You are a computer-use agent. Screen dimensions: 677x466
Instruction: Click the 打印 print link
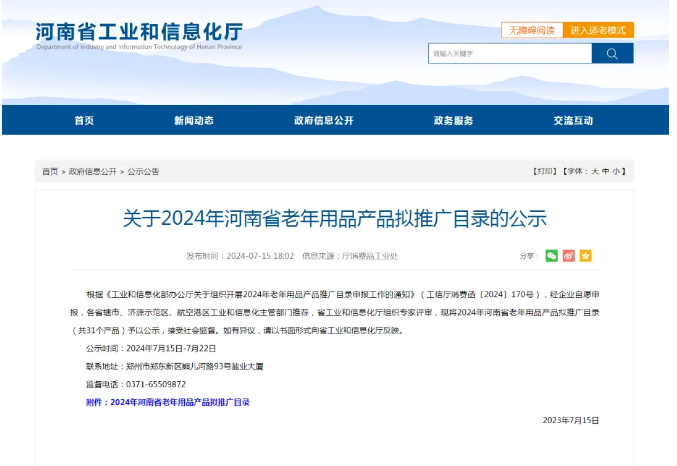(x=543, y=171)
